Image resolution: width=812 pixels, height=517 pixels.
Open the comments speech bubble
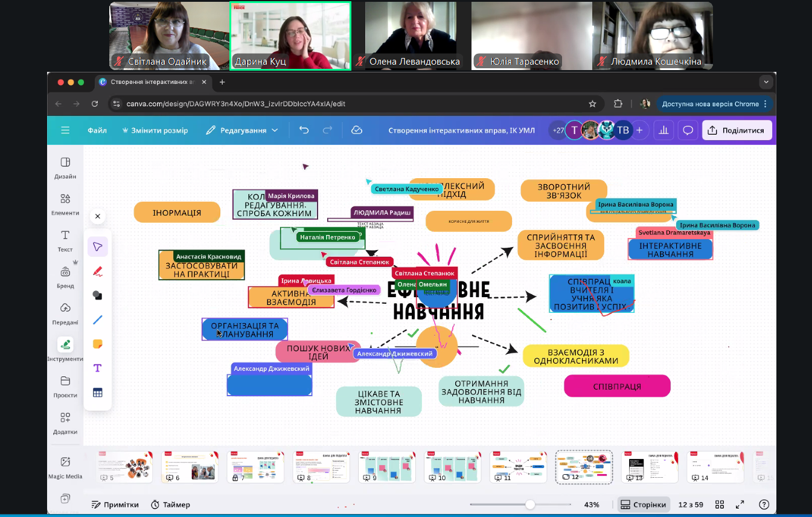[688, 130]
